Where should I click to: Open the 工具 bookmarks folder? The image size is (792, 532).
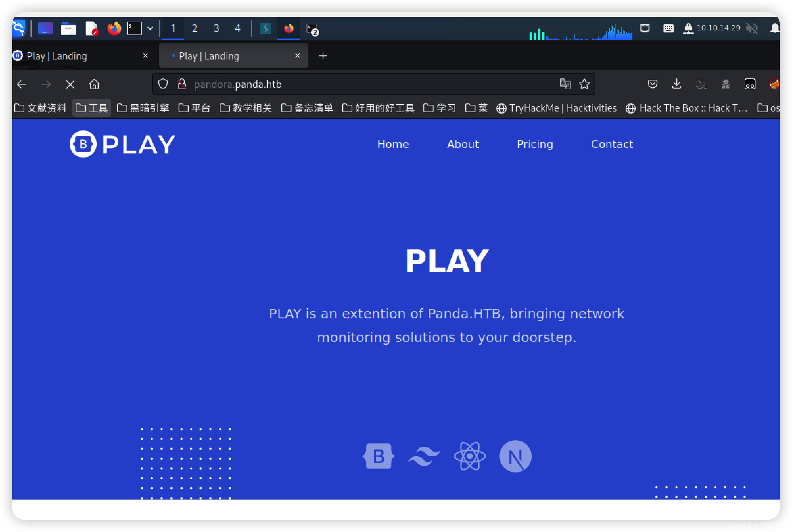92,108
